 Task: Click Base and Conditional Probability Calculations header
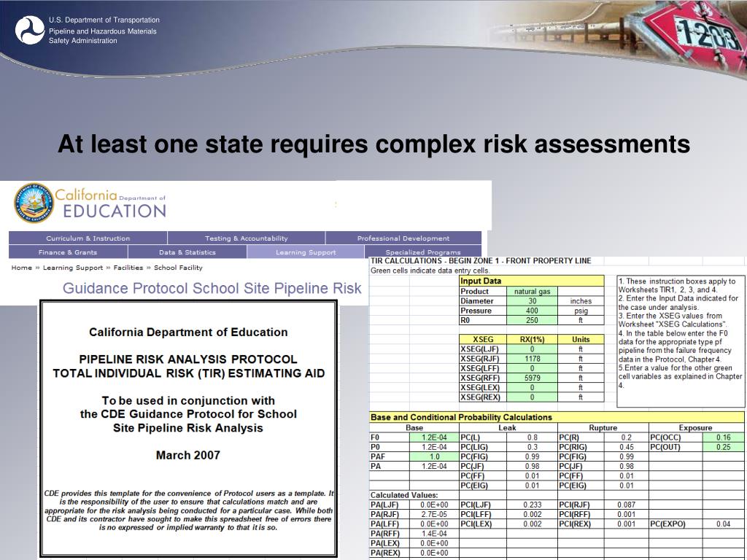coord(557,417)
